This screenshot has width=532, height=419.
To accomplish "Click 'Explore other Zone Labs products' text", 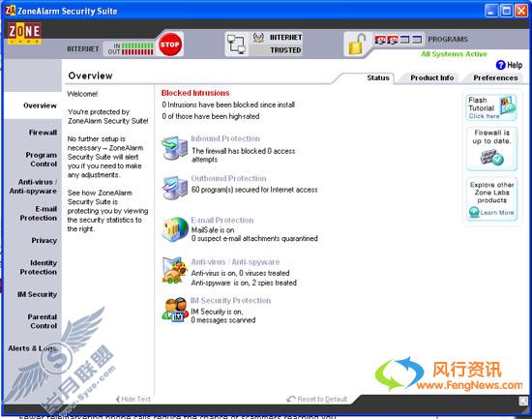I will 492,193.
